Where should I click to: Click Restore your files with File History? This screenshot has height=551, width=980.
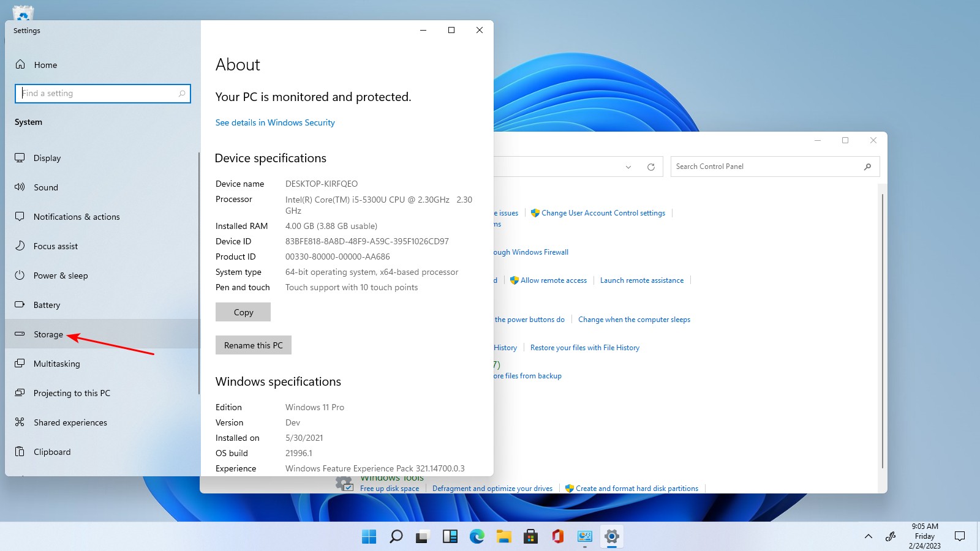pos(585,348)
